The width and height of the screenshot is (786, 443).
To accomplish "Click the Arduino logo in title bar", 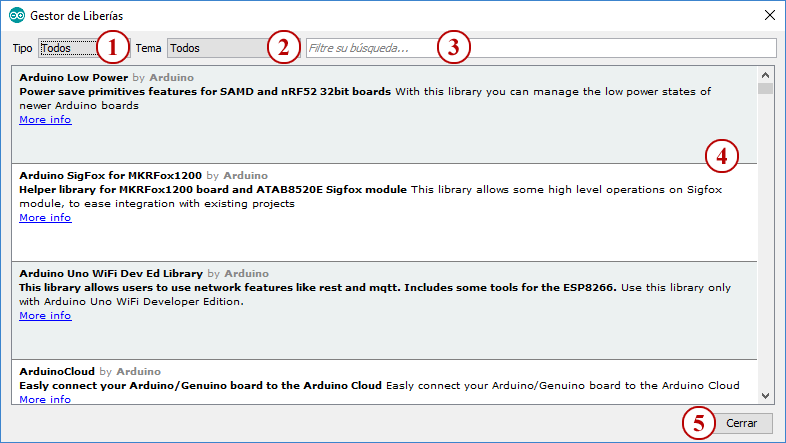I will pos(16,15).
